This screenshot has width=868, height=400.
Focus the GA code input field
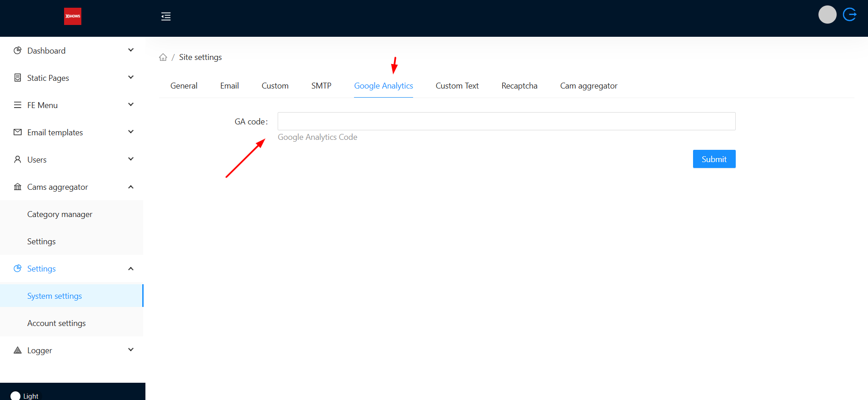tap(506, 121)
